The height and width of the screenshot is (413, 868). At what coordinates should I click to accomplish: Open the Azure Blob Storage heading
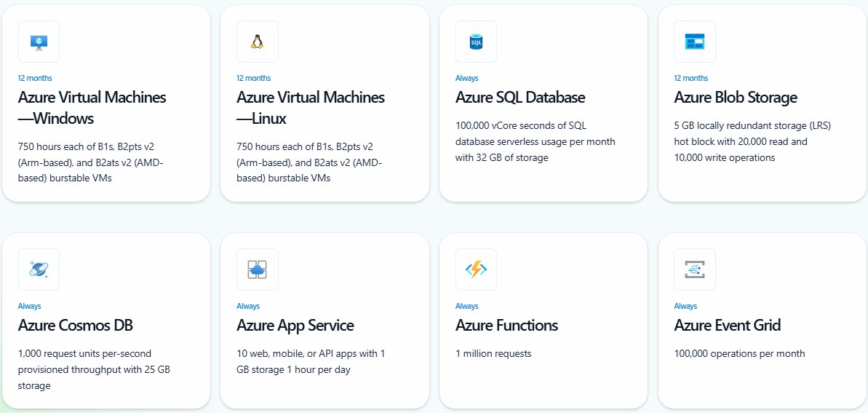(x=736, y=98)
